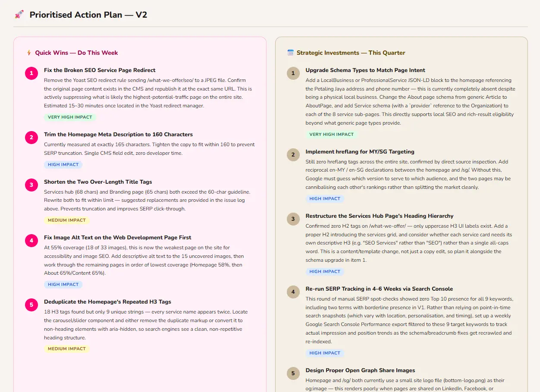The image size is (540, 392).
Task: Click the title Fix the Broken SEO Service Page Redirect
Action: point(100,70)
